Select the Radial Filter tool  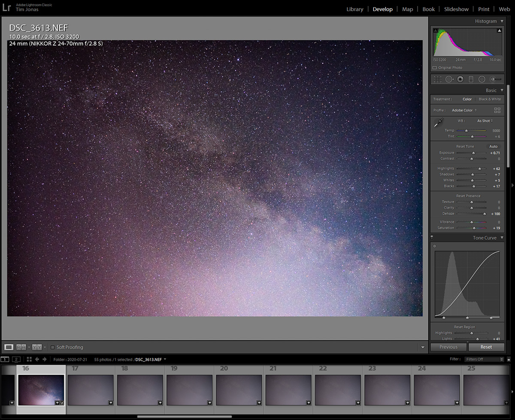click(x=482, y=79)
